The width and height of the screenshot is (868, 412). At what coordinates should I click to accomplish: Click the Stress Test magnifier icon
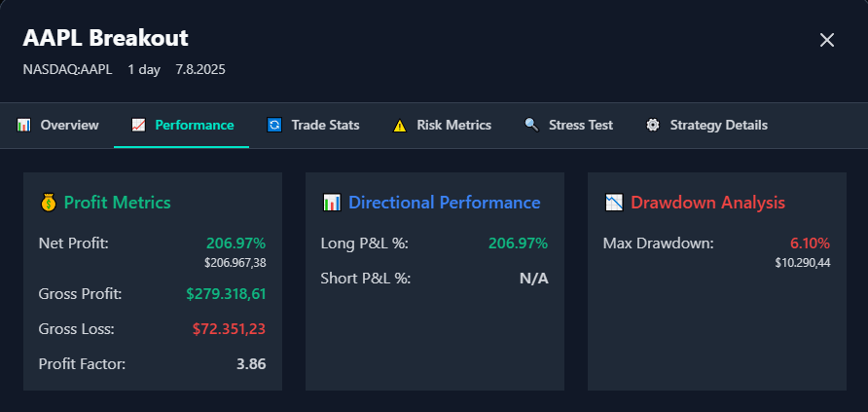pos(531,126)
